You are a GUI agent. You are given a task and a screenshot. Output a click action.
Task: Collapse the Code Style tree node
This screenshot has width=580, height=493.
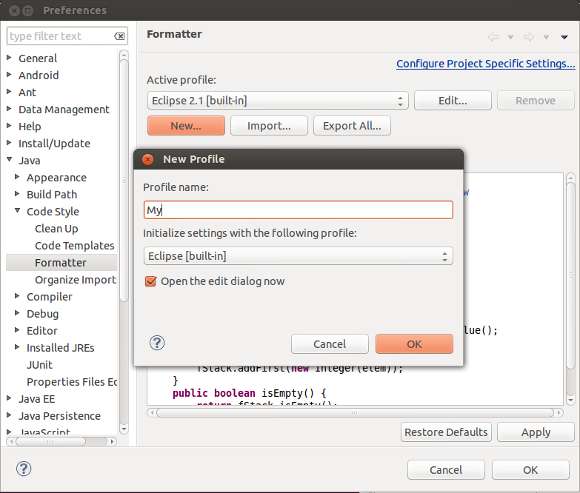coord(17,210)
